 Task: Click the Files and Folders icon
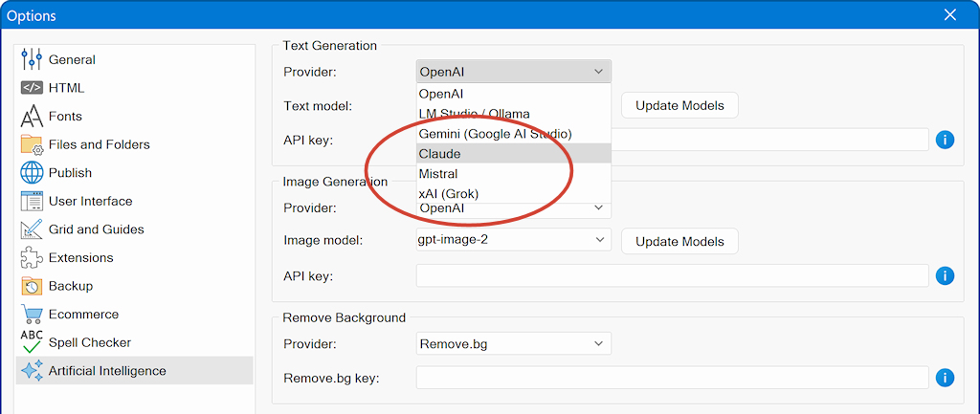(x=32, y=144)
